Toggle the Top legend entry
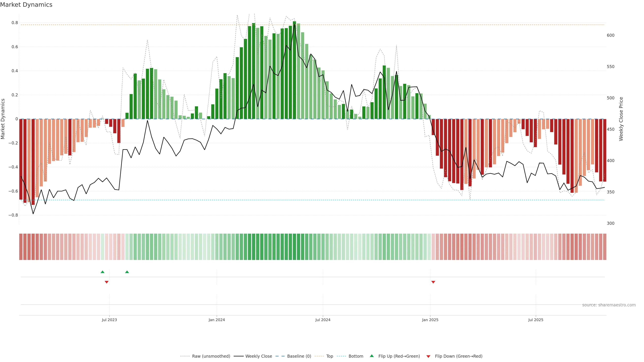 (330, 356)
